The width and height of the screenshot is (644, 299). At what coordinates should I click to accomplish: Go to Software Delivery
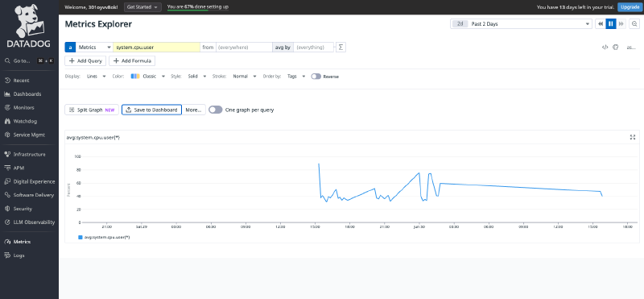29,195
